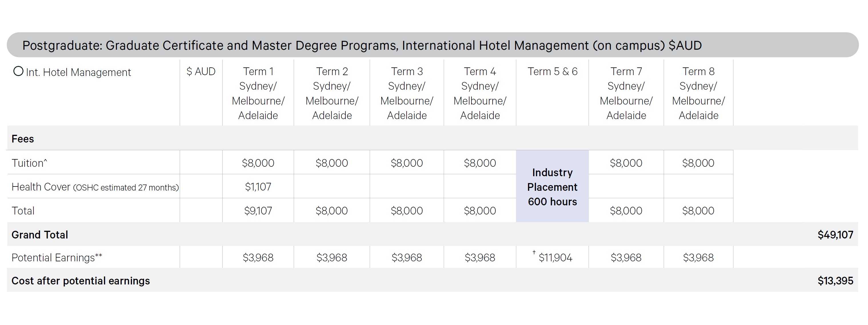The width and height of the screenshot is (868, 325).
Task: Click the $49,107 Grand Total amount
Action: tap(835, 234)
